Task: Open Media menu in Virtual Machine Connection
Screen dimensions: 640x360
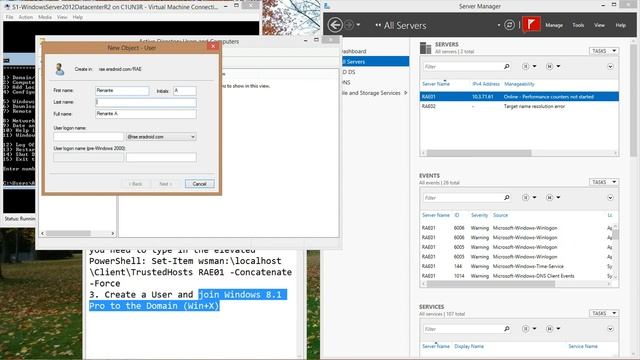Action: pyautogui.click(x=45, y=17)
